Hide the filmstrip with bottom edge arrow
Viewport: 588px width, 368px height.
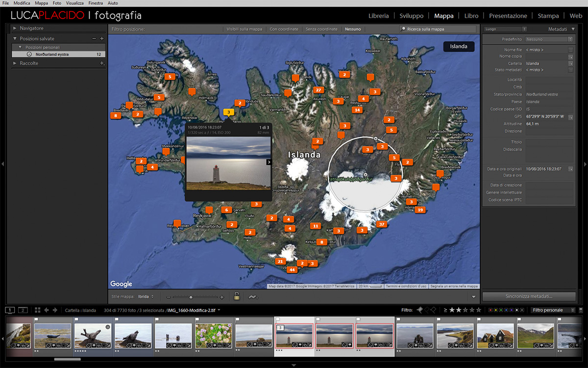[x=294, y=365]
